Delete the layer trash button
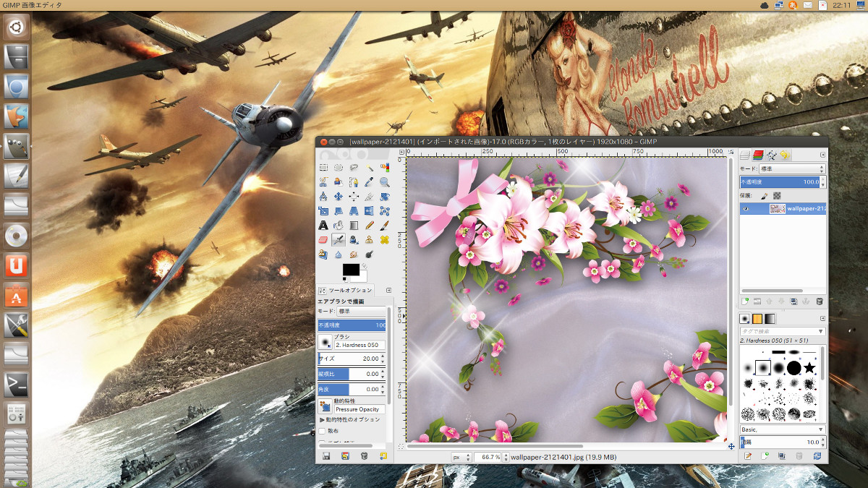 tap(820, 301)
